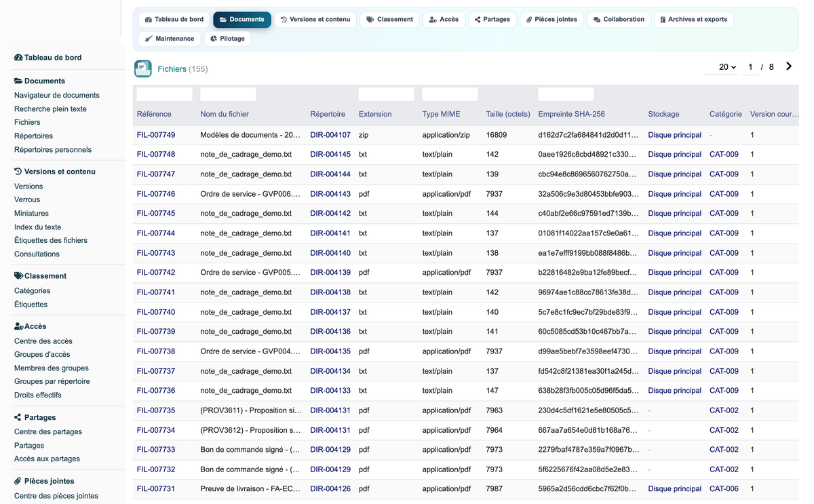The image size is (814, 504).
Task: Click Versions et contenu history icon in sidebar
Action: pos(18,172)
